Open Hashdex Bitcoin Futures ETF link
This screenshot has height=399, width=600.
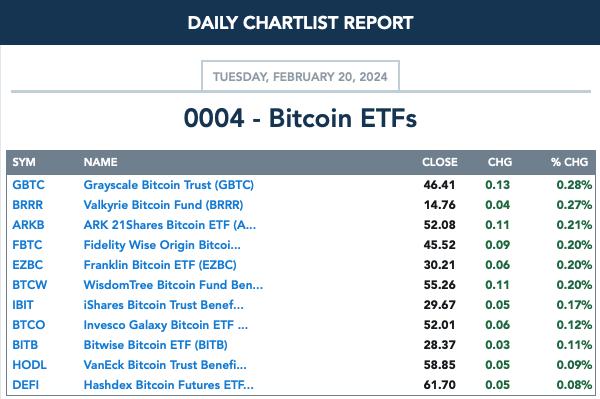[x=168, y=385]
